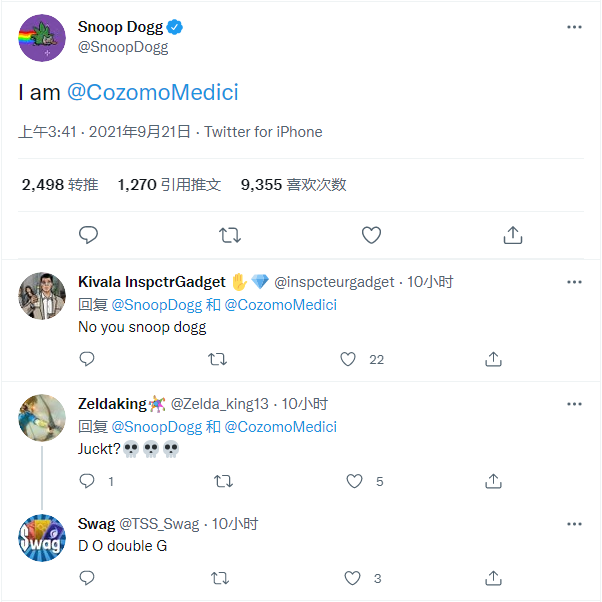Open Swag's profile picture
The image size is (602, 602).
[x=42, y=538]
